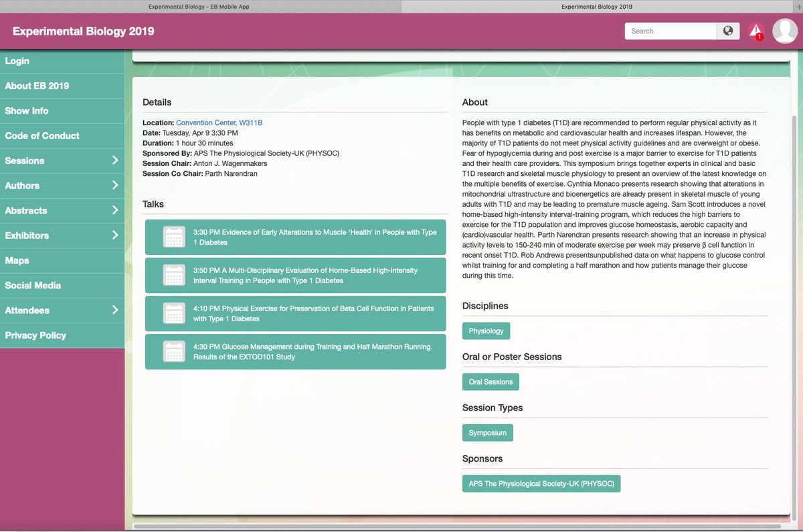Image resolution: width=803 pixels, height=532 pixels.
Task: Open talk on Preservation of Beta Cell Function
Action: tap(295, 313)
